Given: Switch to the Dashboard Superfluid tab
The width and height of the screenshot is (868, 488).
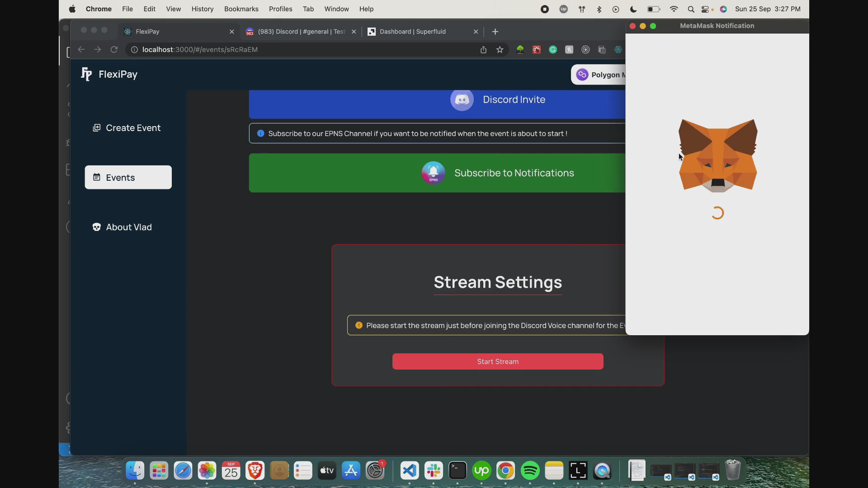Looking at the screenshot, I should (x=423, y=32).
